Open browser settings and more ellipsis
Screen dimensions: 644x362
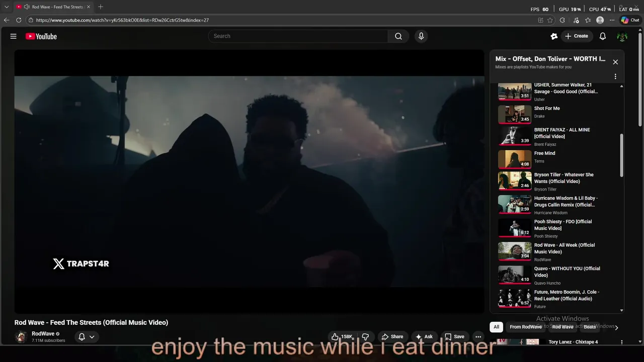point(612,20)
